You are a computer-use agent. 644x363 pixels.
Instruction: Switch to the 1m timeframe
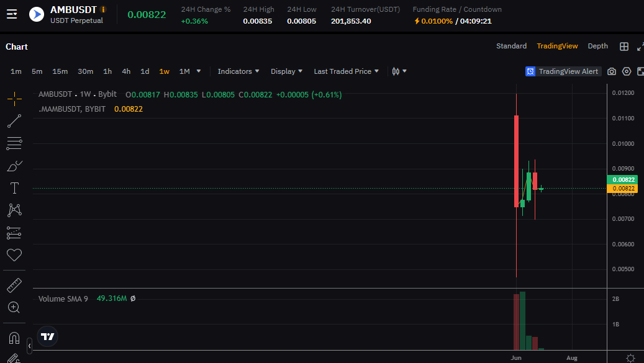(x=16, y=71)
